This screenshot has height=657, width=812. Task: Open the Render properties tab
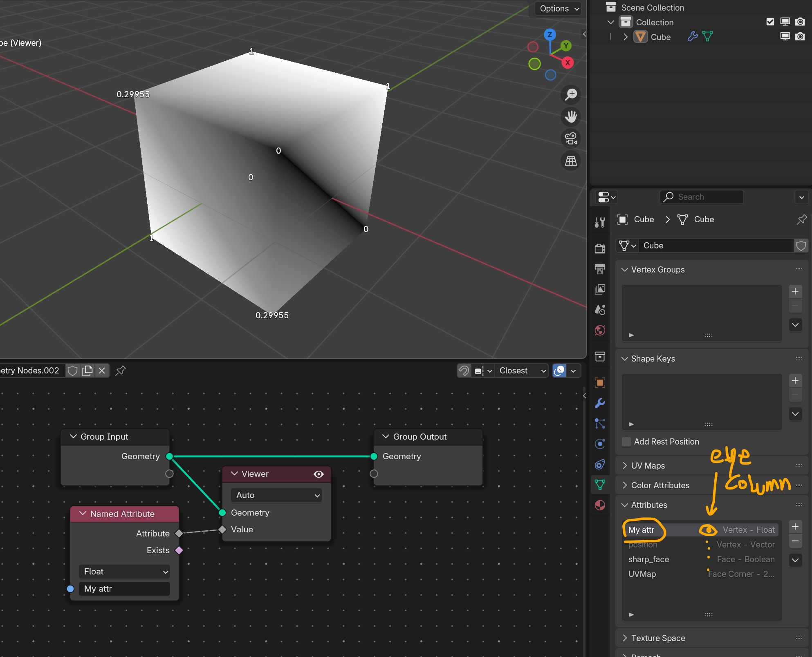tap(600, 248)
